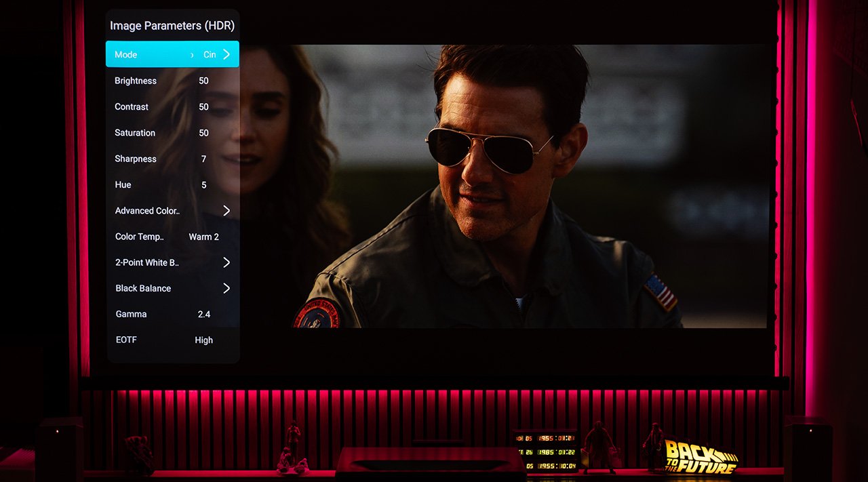Change the Warm 2 color temperature value
The image size is (868, 482).
click(203, 237)
